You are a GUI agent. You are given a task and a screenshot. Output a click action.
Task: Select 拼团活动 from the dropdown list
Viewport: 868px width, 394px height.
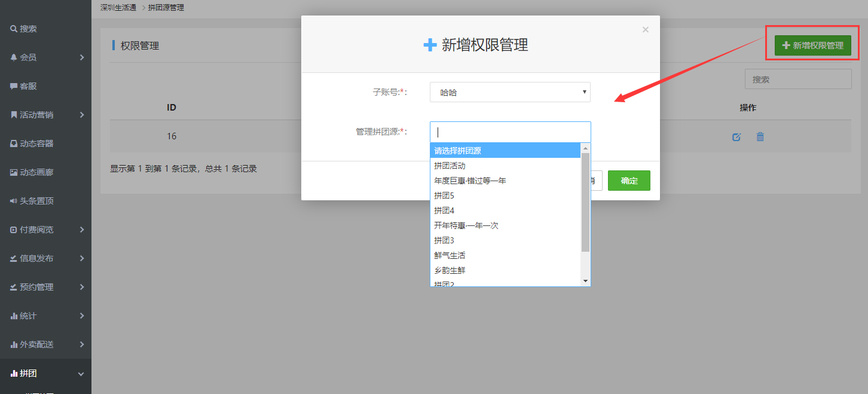450,166
